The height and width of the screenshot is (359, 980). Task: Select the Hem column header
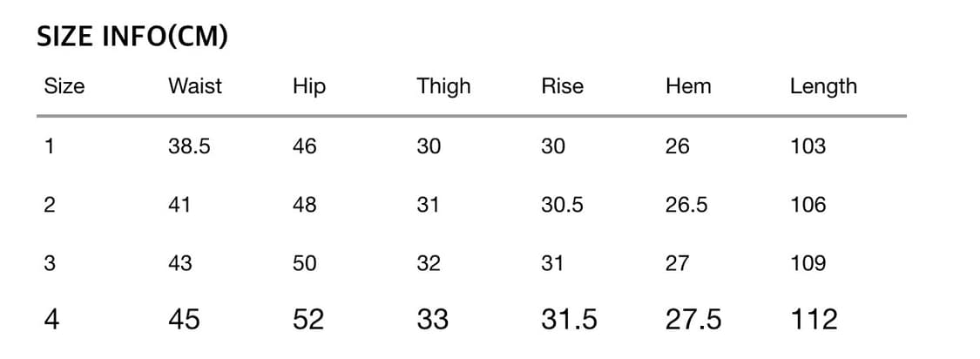(688, 86)
